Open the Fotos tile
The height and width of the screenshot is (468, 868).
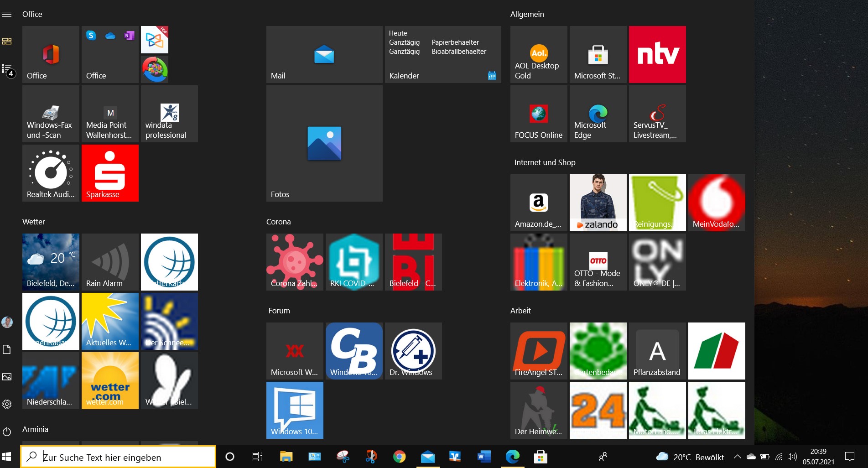coord(324,143)
